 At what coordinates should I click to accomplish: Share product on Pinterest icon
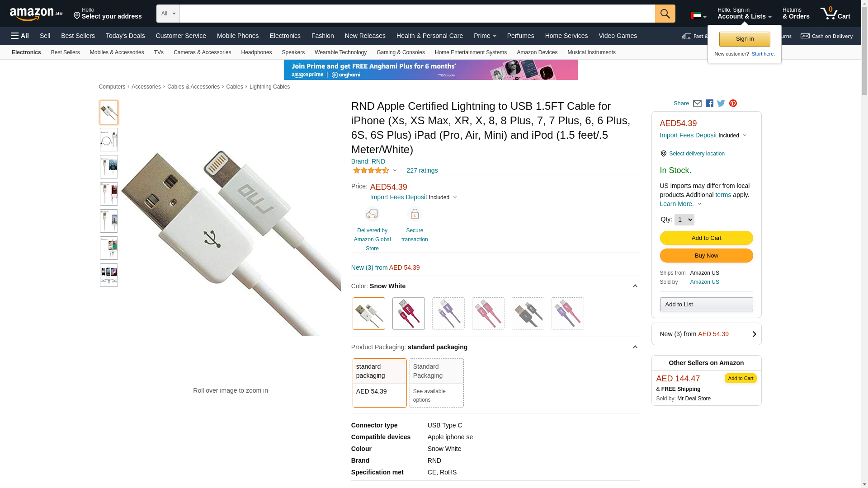[733, 103]
